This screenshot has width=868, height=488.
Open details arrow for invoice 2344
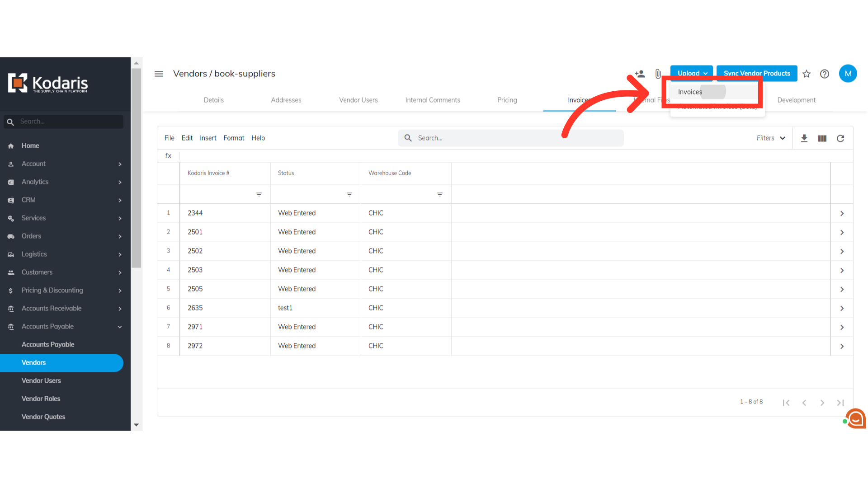[842, 213]
